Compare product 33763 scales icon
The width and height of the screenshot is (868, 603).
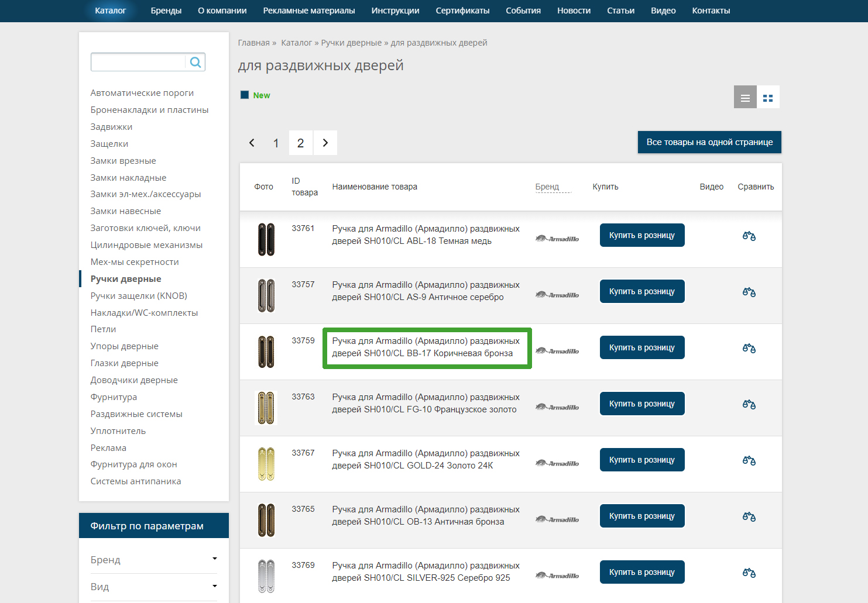749,404
